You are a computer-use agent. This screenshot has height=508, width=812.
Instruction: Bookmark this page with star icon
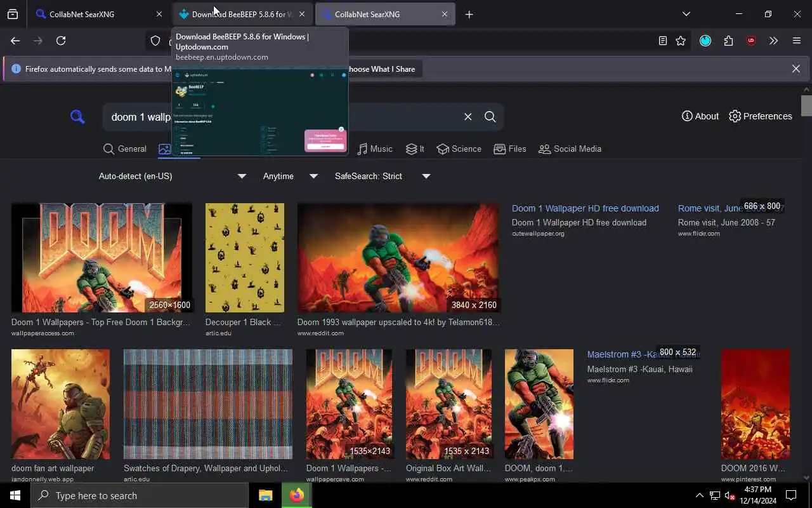coord(681,41)
